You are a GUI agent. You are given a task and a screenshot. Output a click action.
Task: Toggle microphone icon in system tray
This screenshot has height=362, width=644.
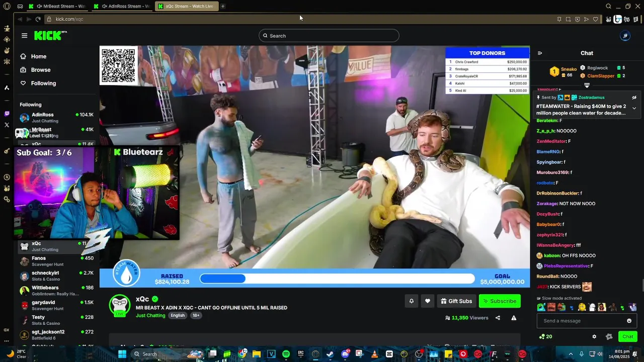point(582,354)
